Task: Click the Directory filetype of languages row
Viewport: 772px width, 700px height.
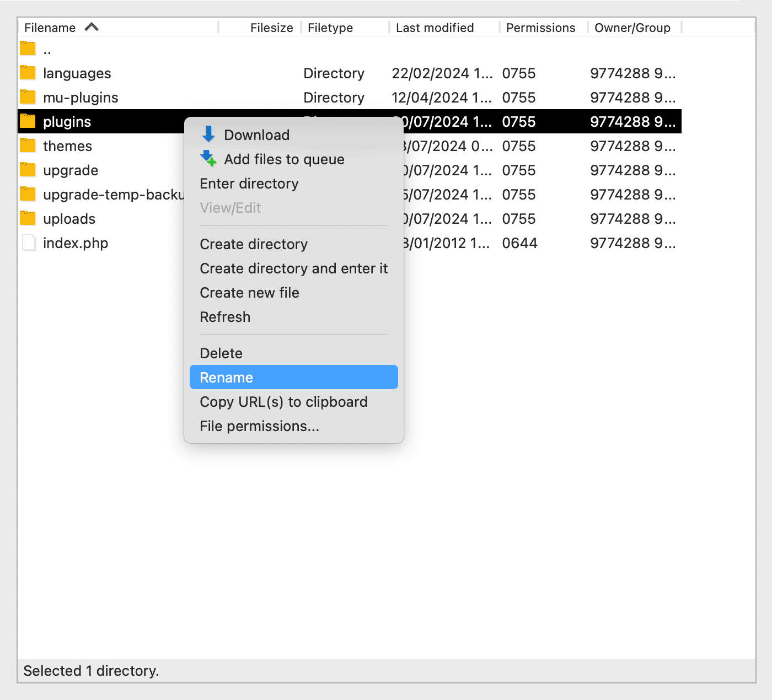Action: [334, 73]
